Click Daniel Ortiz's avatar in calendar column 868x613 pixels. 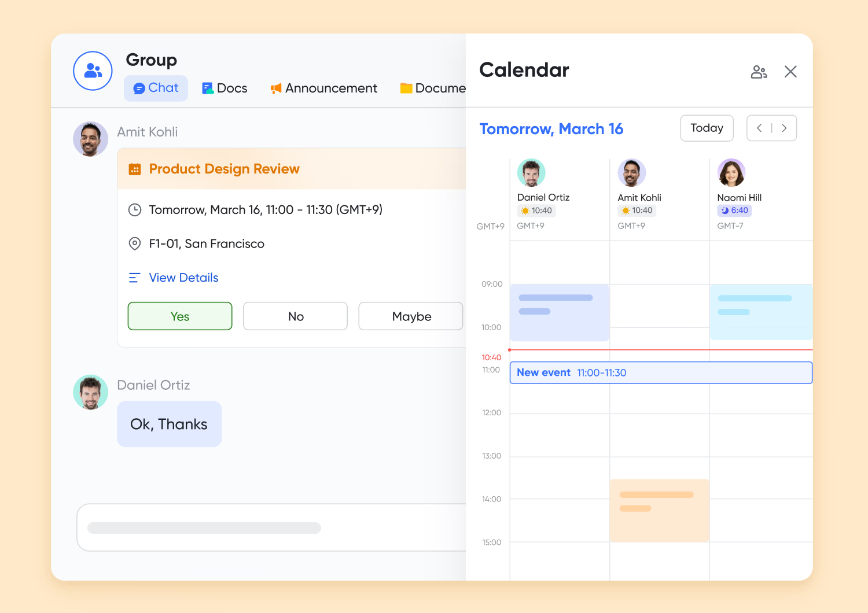pyautogui.click(x=531, y=173)
